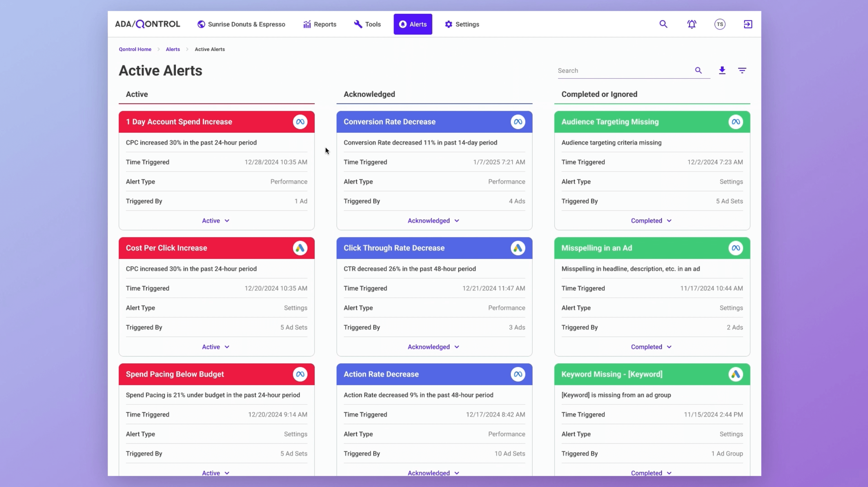Click the Alerts breadcrumb link
Image resolution: width=868 pixels, height=487 pixels.
pos(173,49)
